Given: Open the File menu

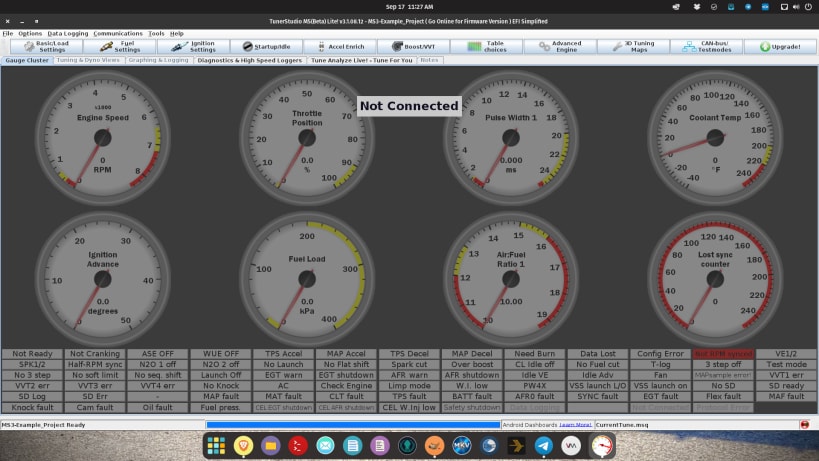Looking at the screenshot, I should pos(8,33).
